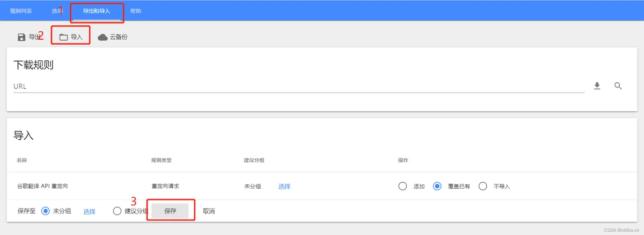Click 选择 link in the rule row
This screenshot has height=235, width=644.
(284, 186)
